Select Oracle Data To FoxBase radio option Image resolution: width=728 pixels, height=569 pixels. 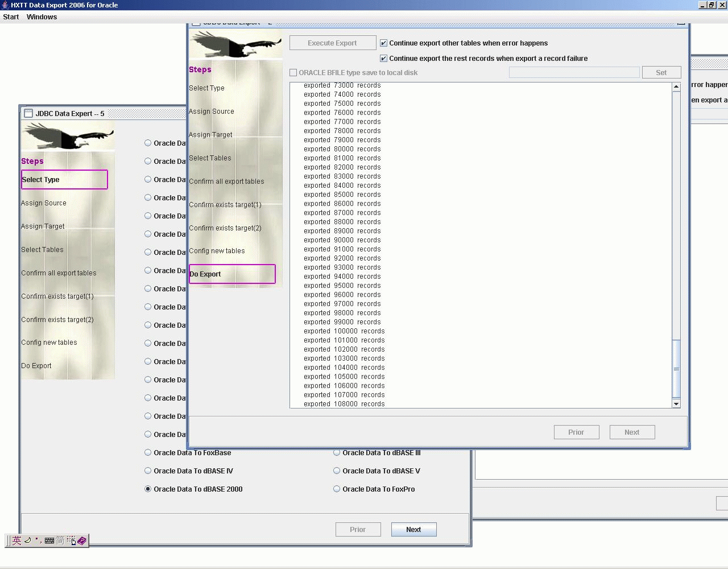click(148, 453)
